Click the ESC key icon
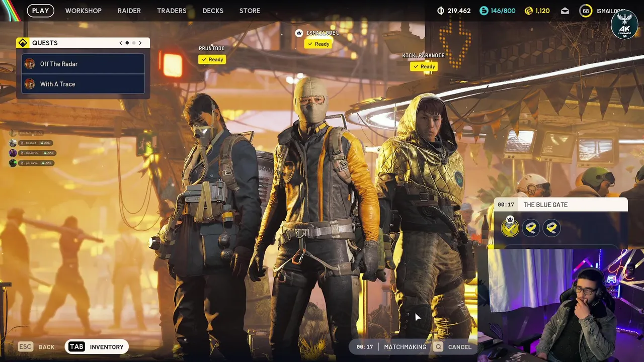644x362 pixels. click(25, 346)
